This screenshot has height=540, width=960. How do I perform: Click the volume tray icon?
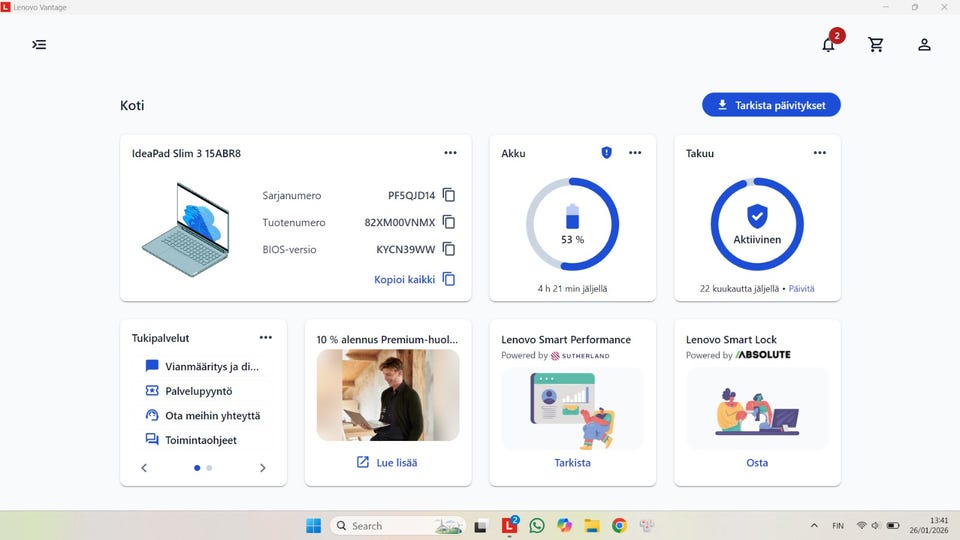pos(876,525)
